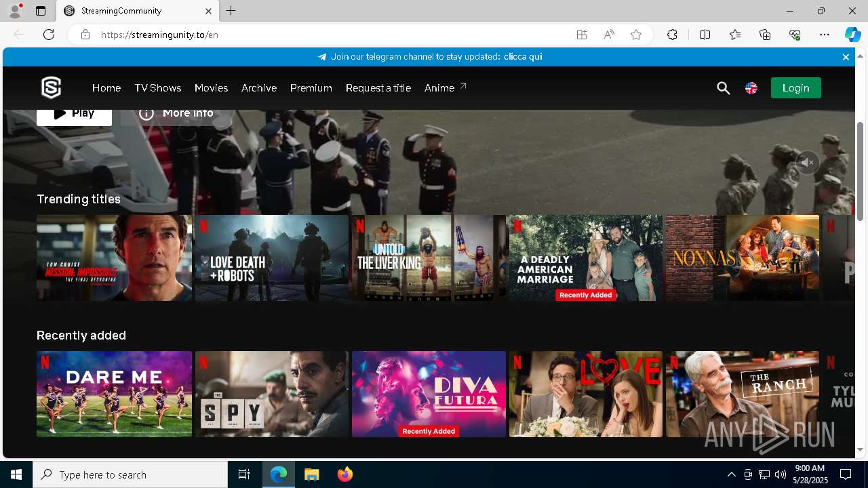Image resolution: width=868 pixels, height=488 pixels.
Task: Open the Diva Futura thumbnail
Action: pos(429,394)
